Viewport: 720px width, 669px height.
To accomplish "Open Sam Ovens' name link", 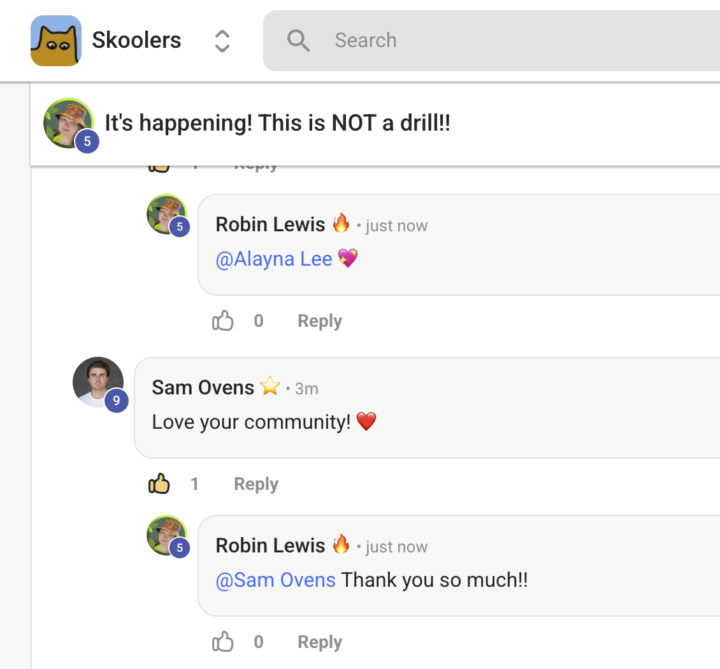I will click(x=203, y=388).
